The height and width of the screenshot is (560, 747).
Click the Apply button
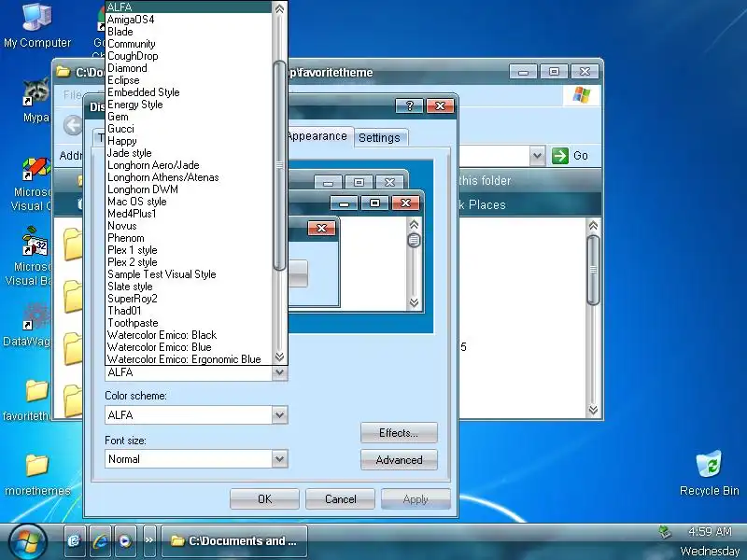pos(416,499)
